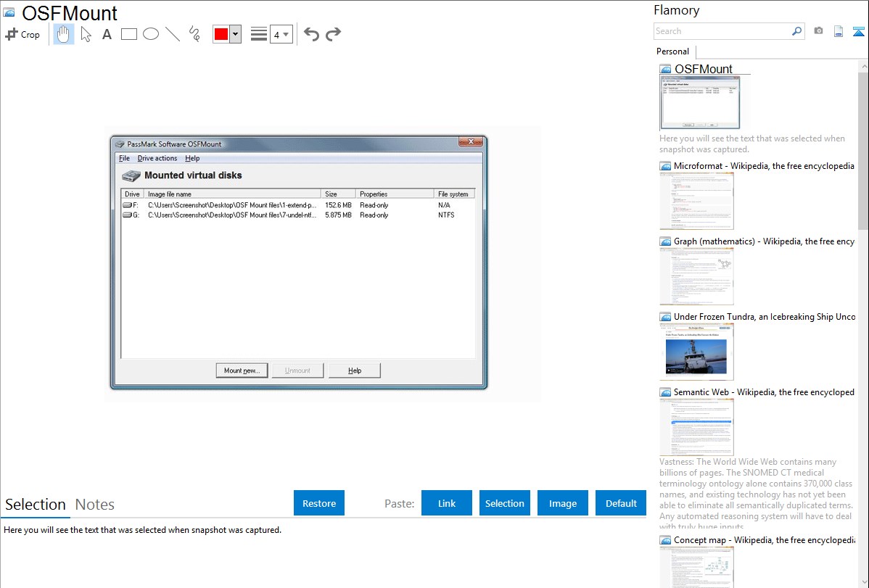Activate the hand pan tool
Image resolution: width=869 pixels, height=588 pixels.
(x=64, y=34)
